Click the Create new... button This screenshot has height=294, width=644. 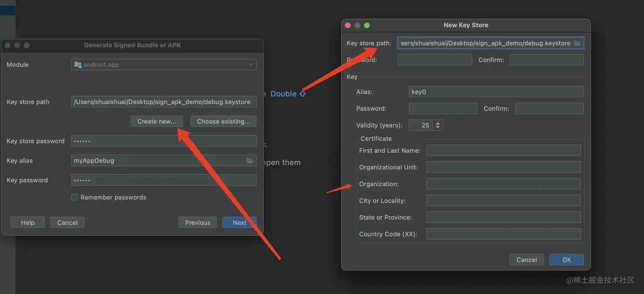157,121
